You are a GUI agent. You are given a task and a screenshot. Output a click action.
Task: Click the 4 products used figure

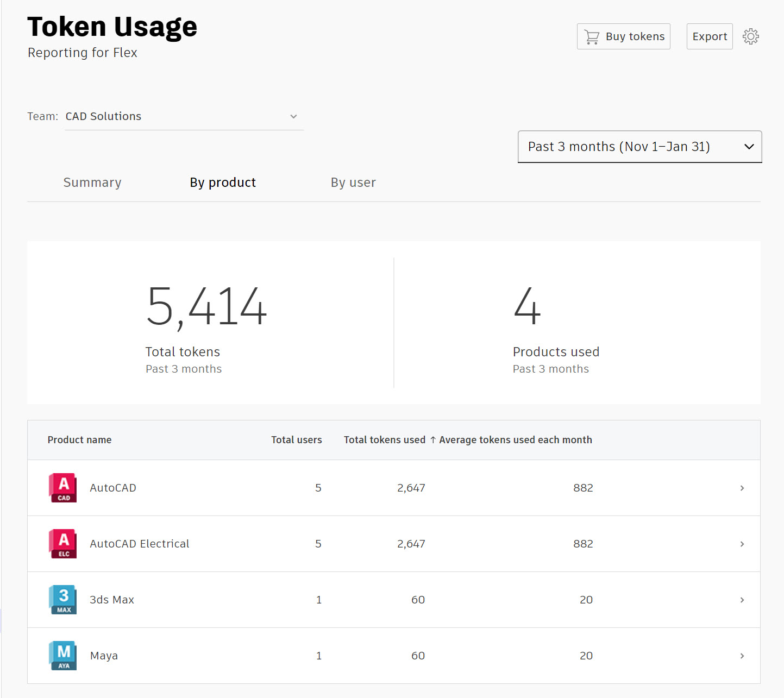coord(527,306)
